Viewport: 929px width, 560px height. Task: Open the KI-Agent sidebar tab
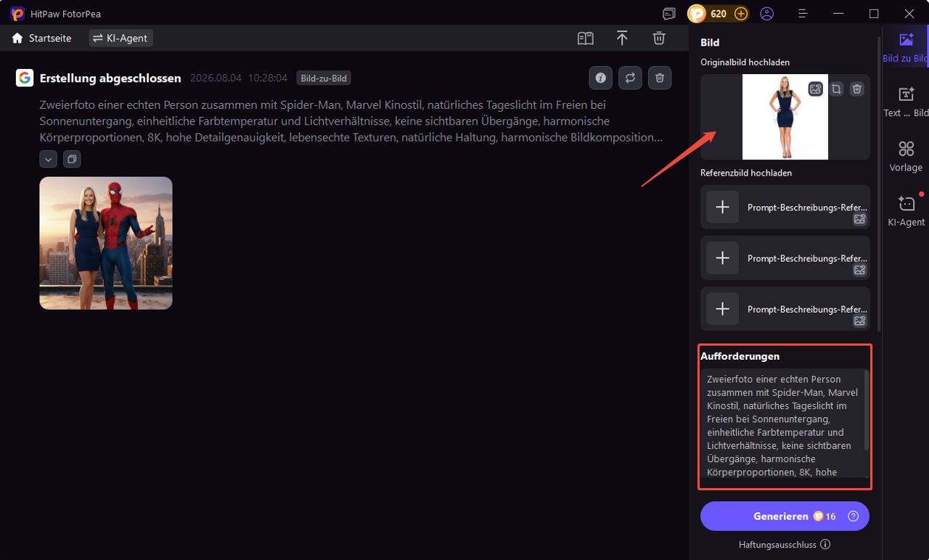(x=906, y=211)
